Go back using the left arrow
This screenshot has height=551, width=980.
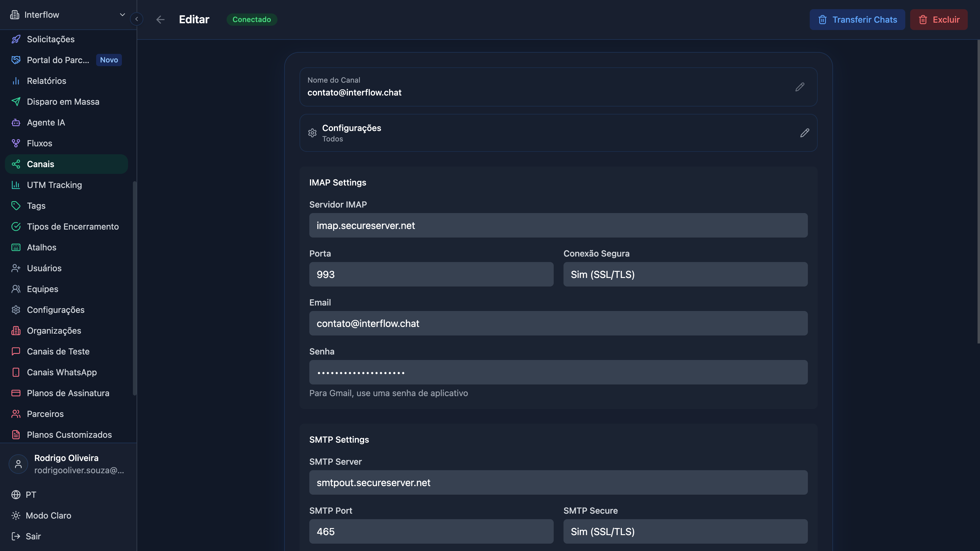pyautogui.click(x=160, y=19)
